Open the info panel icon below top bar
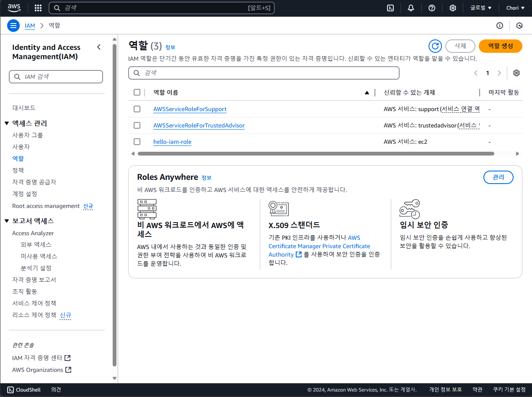 pos(500,26)
